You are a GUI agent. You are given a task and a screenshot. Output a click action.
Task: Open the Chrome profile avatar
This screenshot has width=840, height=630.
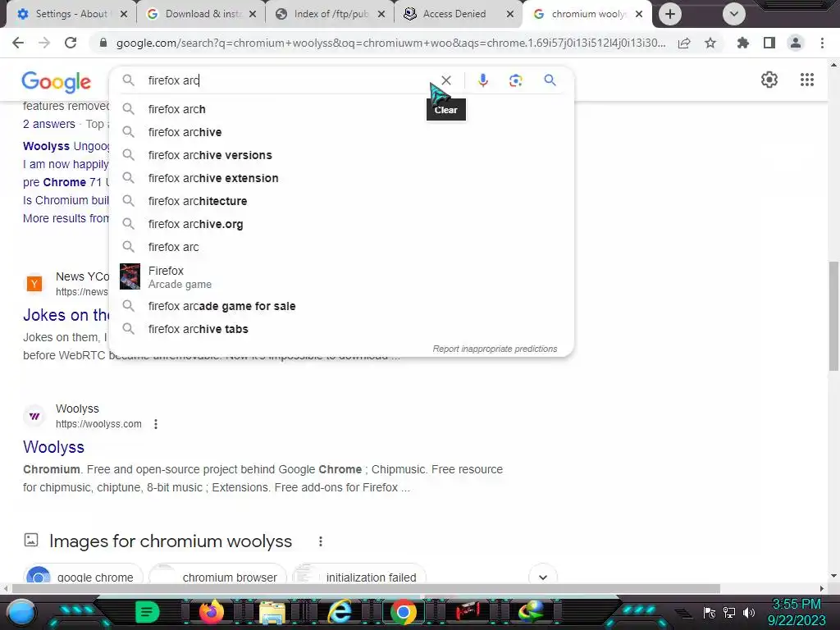(x=796, y=43)
